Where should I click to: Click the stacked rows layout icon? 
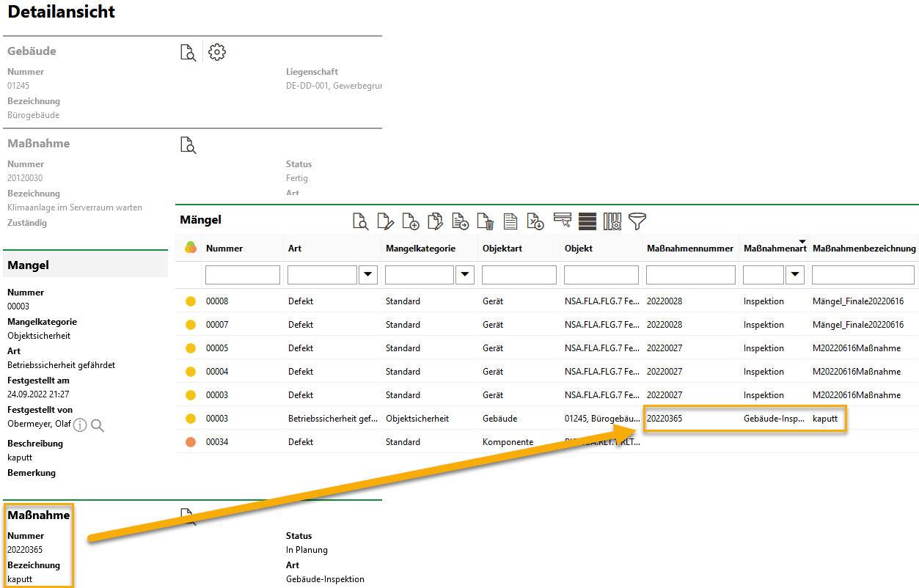coord(587,221)
